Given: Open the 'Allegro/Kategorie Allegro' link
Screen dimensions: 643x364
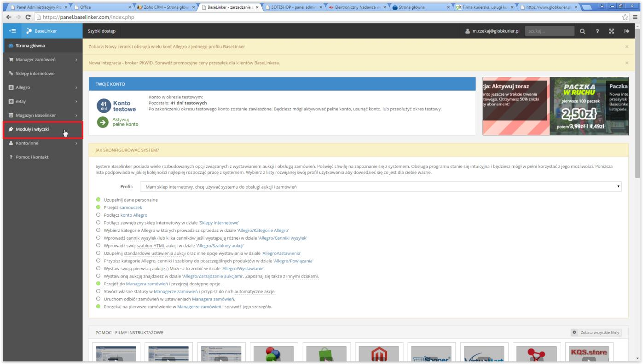Looking at the screenshot, I should tap(263, 230).
